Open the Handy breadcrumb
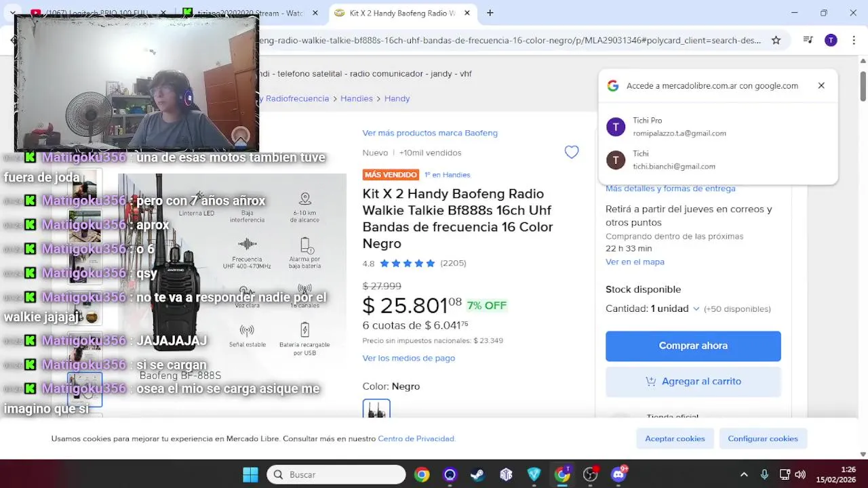868x488 pixels. [x=397, y=98]
